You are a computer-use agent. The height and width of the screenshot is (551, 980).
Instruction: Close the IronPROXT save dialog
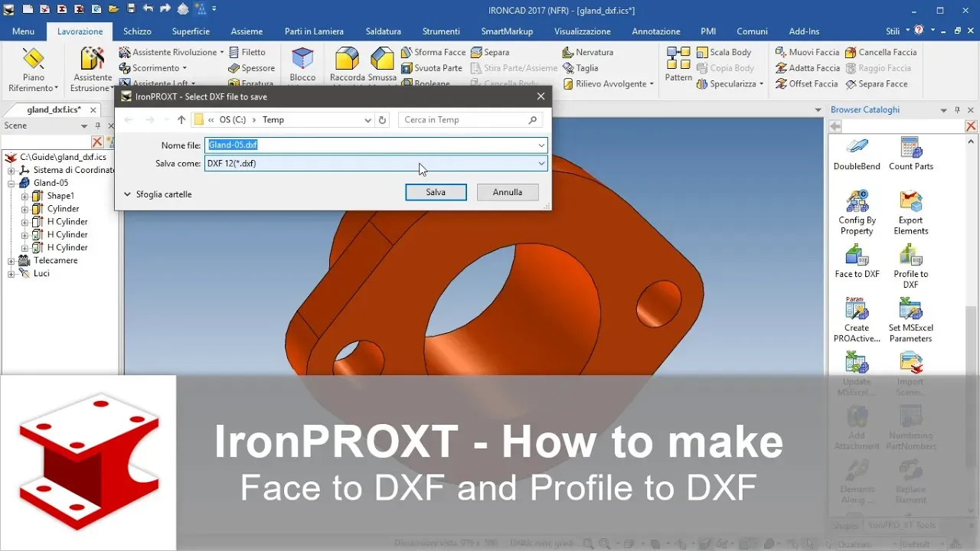pos(541,96)
